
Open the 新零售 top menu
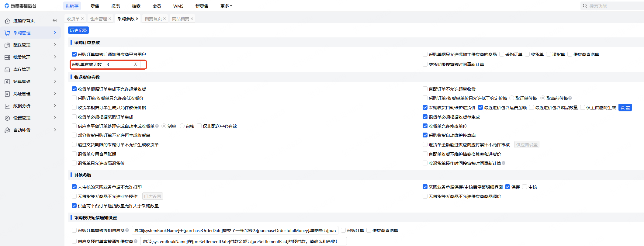click(202, 6)
